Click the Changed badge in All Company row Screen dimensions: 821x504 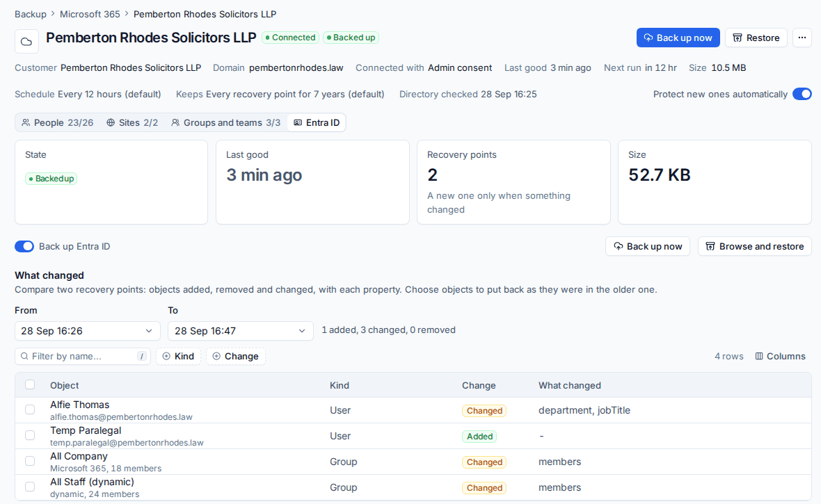point(484,462)
